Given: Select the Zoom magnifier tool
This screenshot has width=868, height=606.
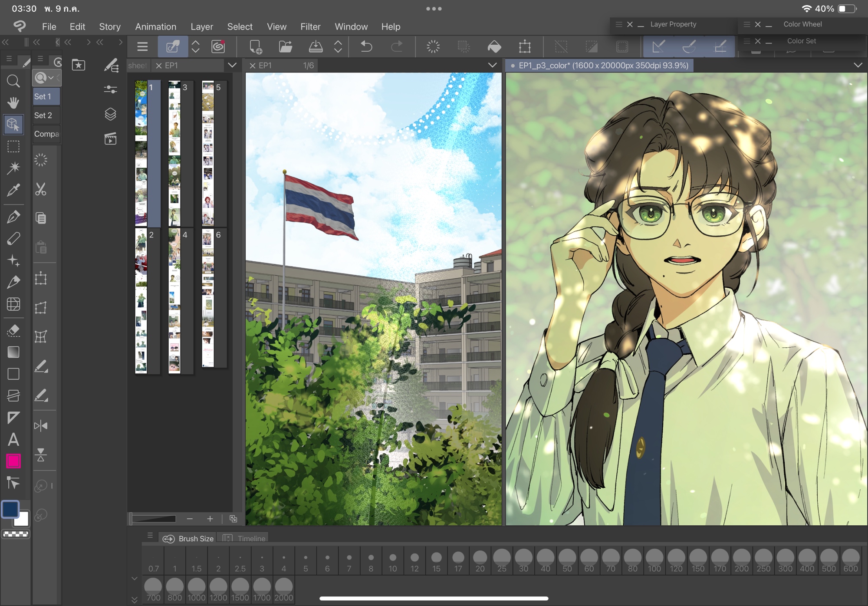Looking at the screenshot, I should (13, 81).
